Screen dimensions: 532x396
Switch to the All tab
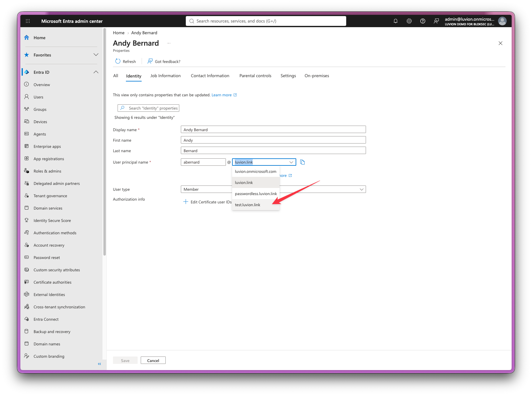tap(116, 76)
